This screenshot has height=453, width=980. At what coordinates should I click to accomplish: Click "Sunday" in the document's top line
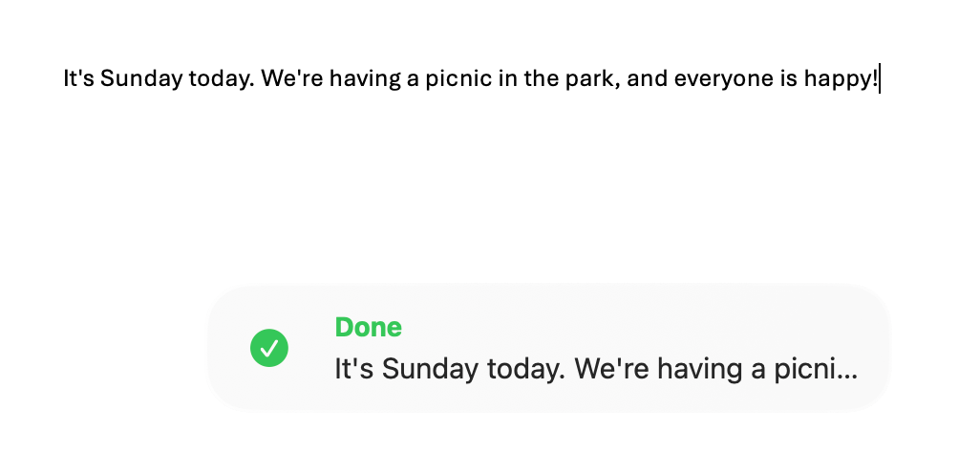click(x=134, y=78)
